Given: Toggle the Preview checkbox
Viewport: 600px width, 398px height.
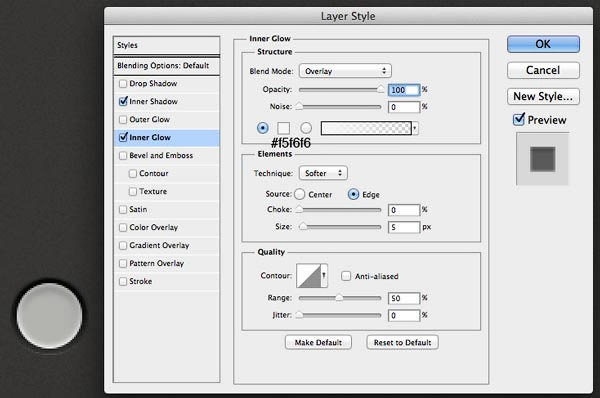Looking at the screenshot, I should 518,119.
